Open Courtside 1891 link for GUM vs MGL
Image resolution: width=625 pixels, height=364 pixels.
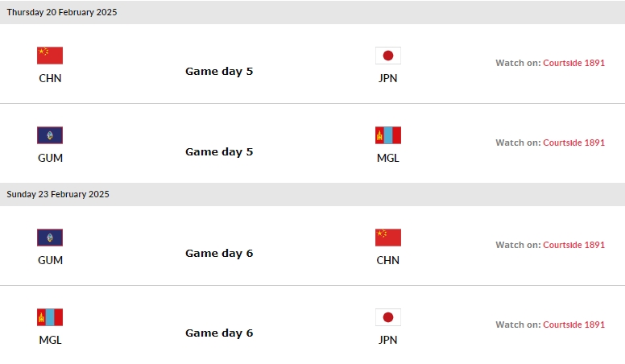point(573,143)
